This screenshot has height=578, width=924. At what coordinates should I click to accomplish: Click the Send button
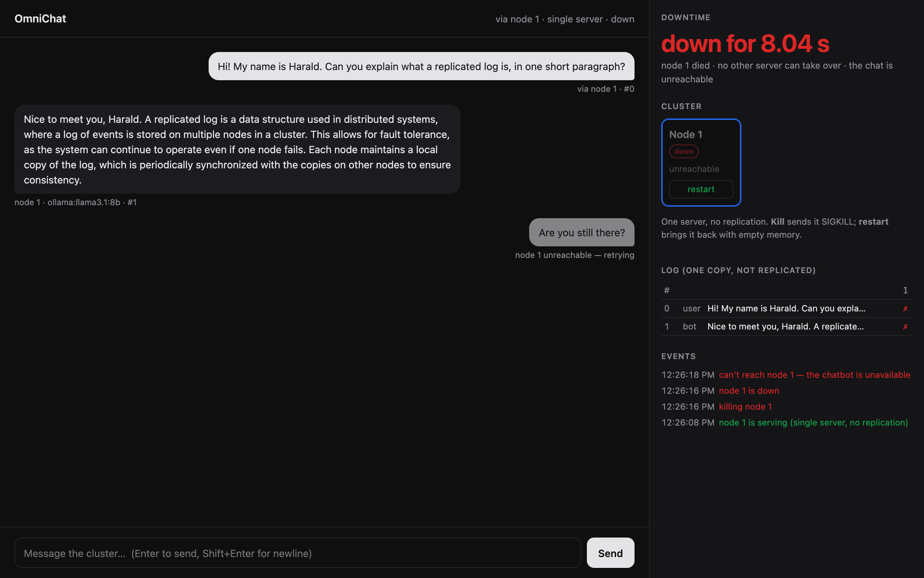[610, 553]
